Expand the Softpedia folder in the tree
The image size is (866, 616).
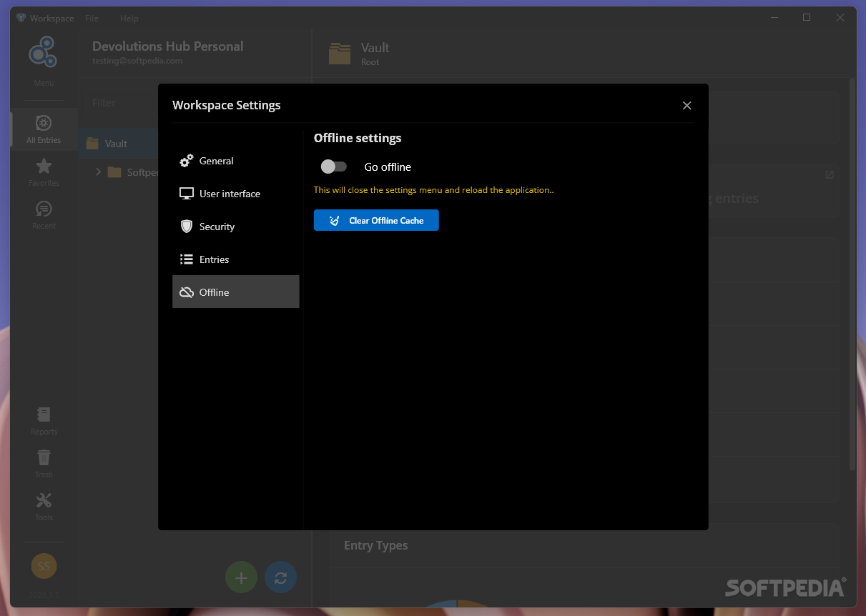pos(98,172)
